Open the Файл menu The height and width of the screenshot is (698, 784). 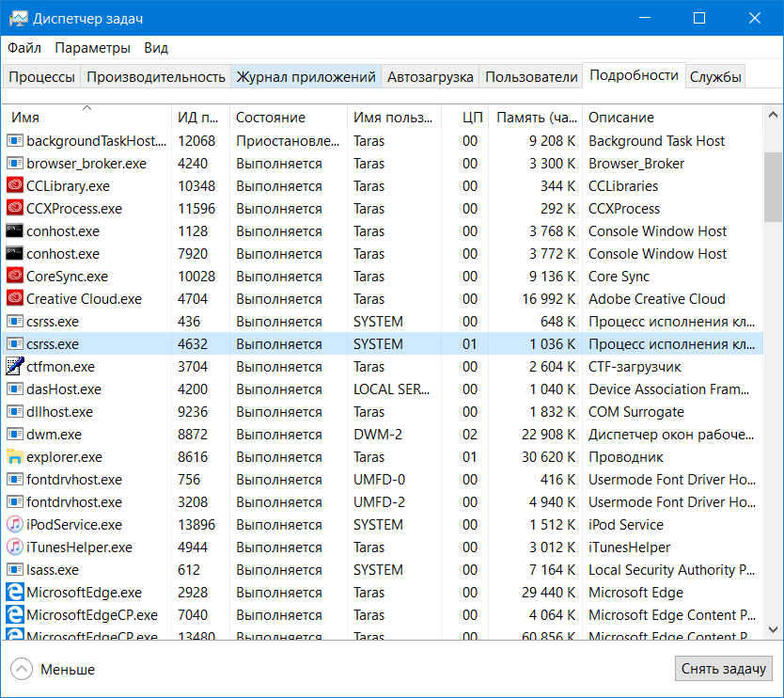tap(24, 48)
